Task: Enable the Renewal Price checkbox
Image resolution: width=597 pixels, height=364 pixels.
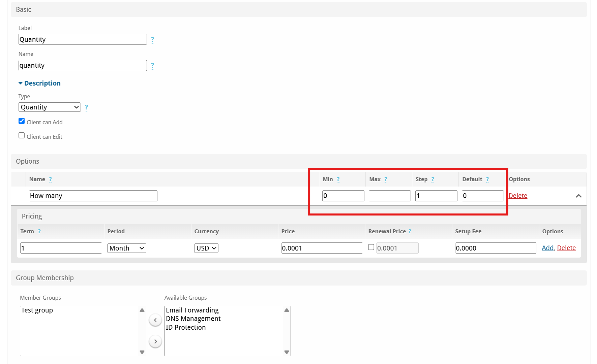Action: (371, 247)
